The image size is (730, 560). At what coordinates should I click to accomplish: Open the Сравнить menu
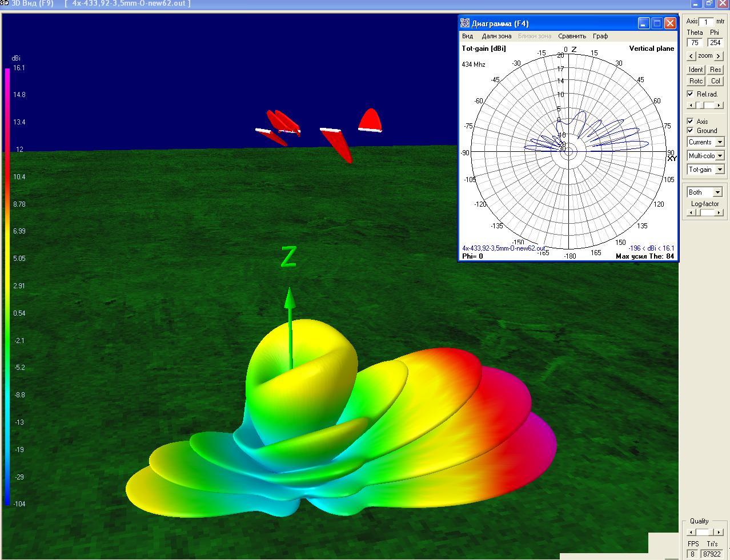[x=572, y=36]
